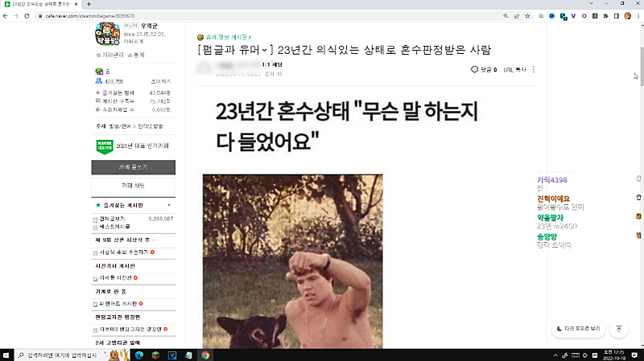
Task: Open the Chrome tab search chevron
Action: click(x=591, y=3)
